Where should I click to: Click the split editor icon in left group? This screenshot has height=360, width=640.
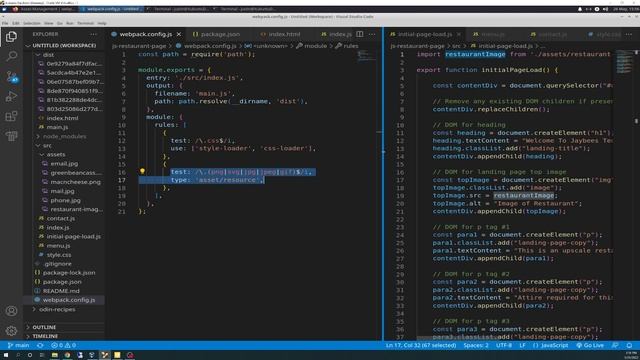point(360,34)
